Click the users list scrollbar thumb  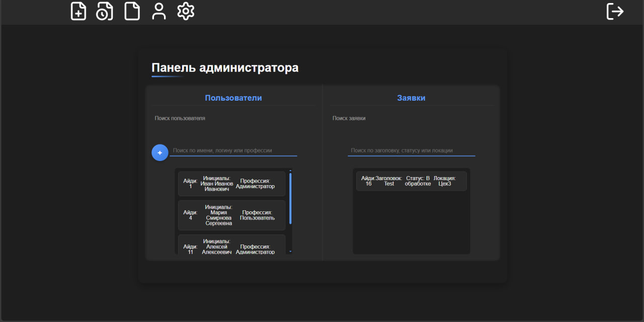tap(290, 199)
